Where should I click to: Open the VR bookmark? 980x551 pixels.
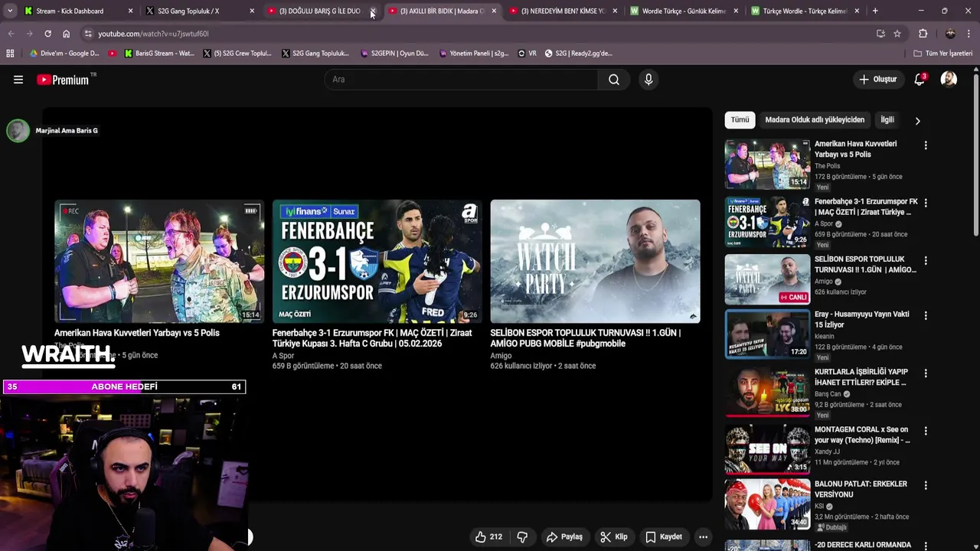527,54
